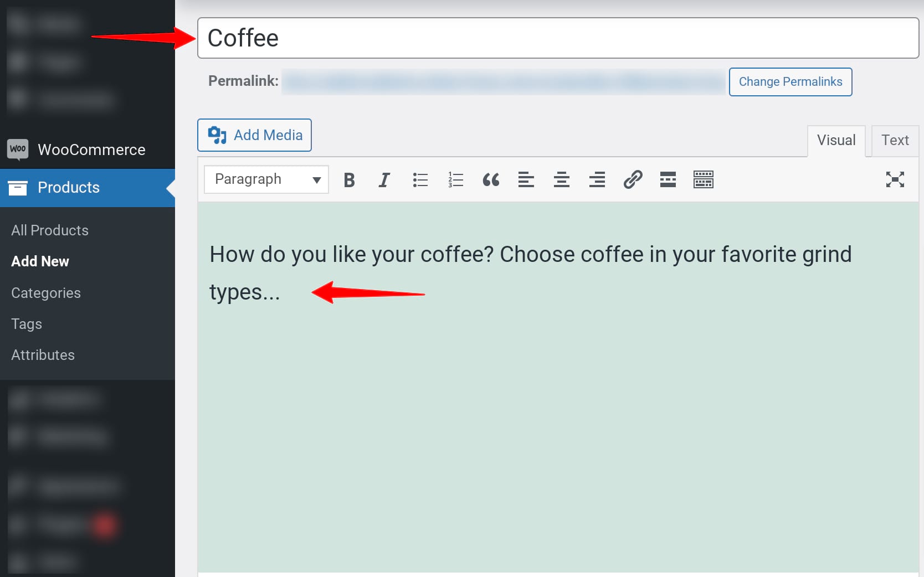
Task: Switch to the Text editor tab
Action: click(895, 141)
